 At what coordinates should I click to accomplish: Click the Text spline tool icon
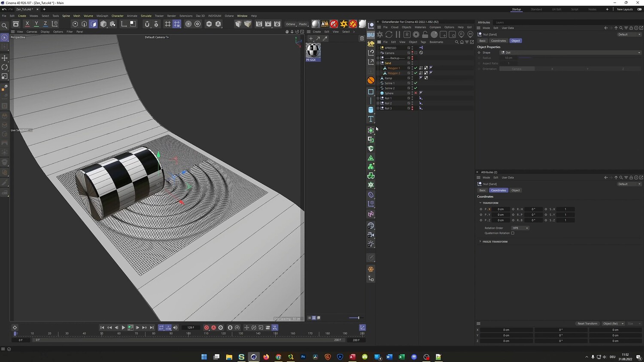coord(371,119)
